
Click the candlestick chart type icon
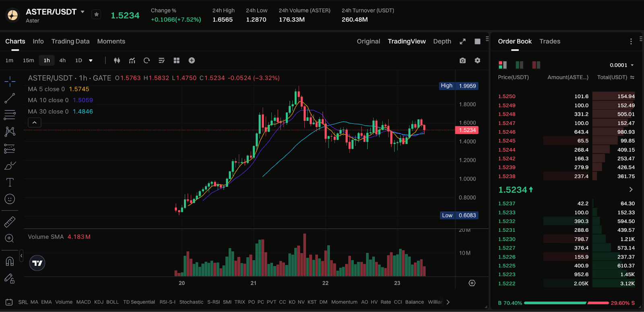117,60
